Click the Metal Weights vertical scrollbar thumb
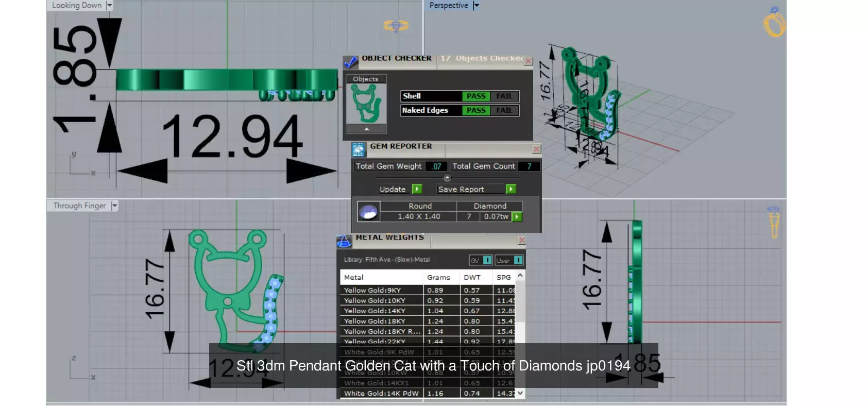 coord(520,302)
